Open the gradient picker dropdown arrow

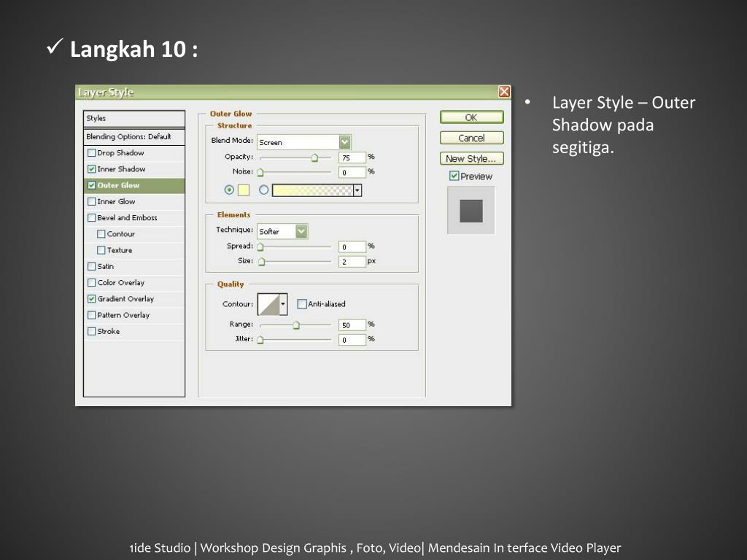tap(357, 190)
